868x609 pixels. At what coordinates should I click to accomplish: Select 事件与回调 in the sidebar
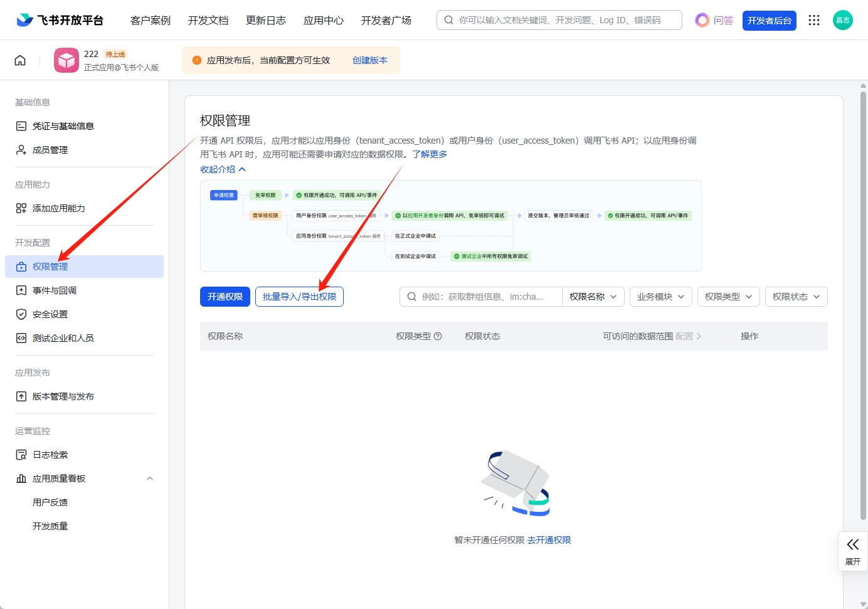(55, 290)
